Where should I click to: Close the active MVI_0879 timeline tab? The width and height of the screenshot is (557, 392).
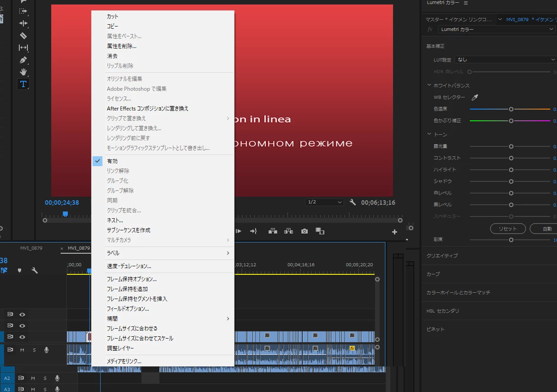62,248
